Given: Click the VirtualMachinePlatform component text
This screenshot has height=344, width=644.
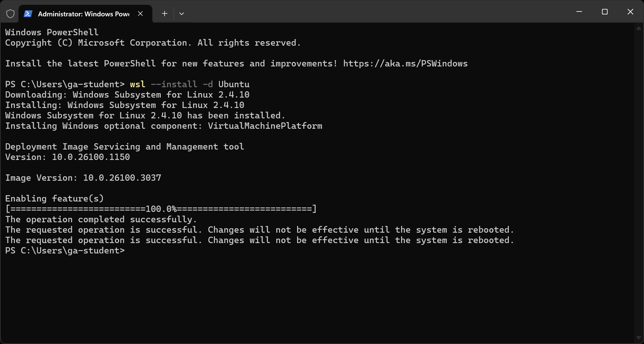Looking at the screenshot, I should click(264, 126).
